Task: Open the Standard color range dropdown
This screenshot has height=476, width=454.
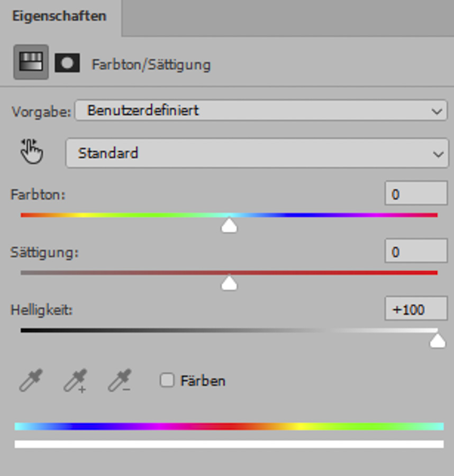Action: click(257, 153)
